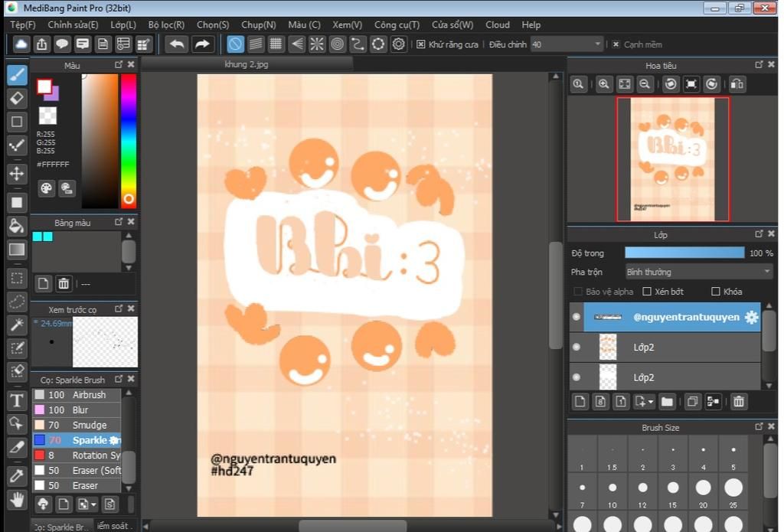The image size is (784, 532).
Task: Select the Lasso tool
Action: 17,302
